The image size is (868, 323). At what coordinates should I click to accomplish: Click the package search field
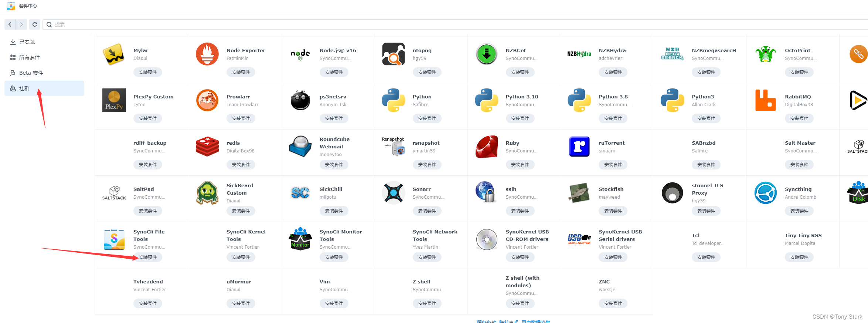(x=455, y=24)
